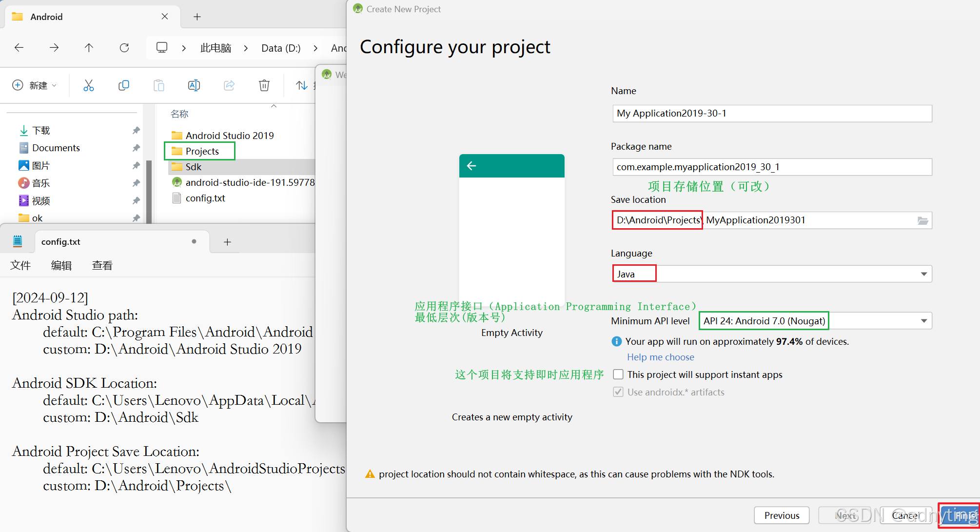This screenshot has height=532, width=980.
Task: Expand the 新建 (New) dropdown in Explorer
Action: coord(35,85)
